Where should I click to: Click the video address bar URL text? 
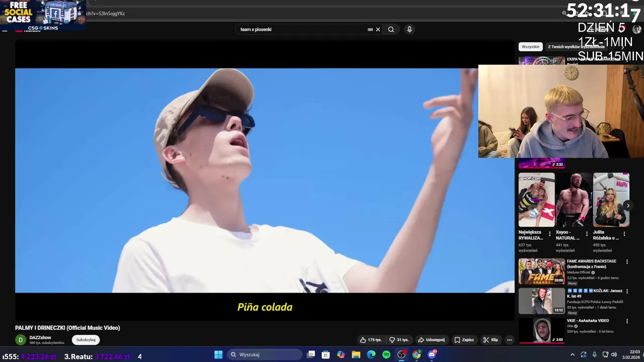pos(106,14)
